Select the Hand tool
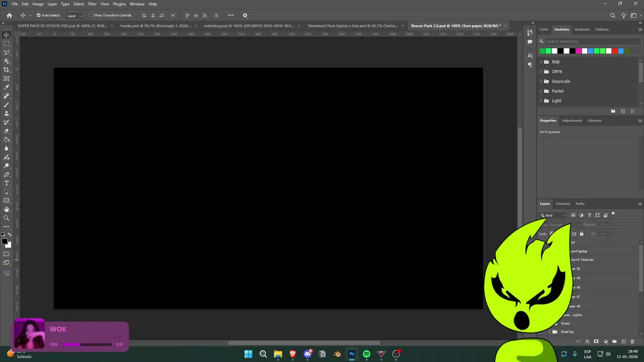This screenshot has width=644, height=362. coord(7,209)
